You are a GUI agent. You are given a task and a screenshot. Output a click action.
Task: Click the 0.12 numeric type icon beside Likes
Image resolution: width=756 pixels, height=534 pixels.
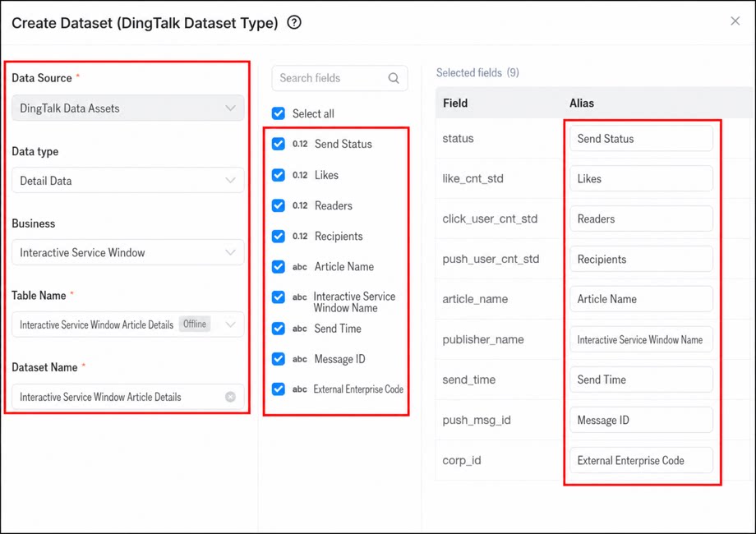click(x=300, y=175)
